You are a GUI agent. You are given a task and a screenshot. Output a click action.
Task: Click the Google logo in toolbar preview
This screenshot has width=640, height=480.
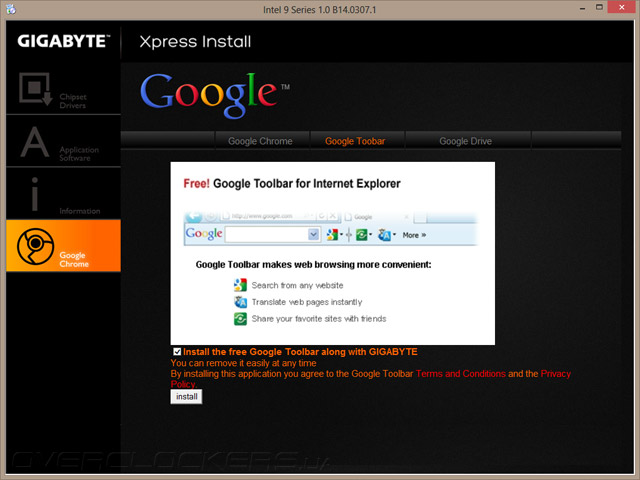[x=204, y=233]
